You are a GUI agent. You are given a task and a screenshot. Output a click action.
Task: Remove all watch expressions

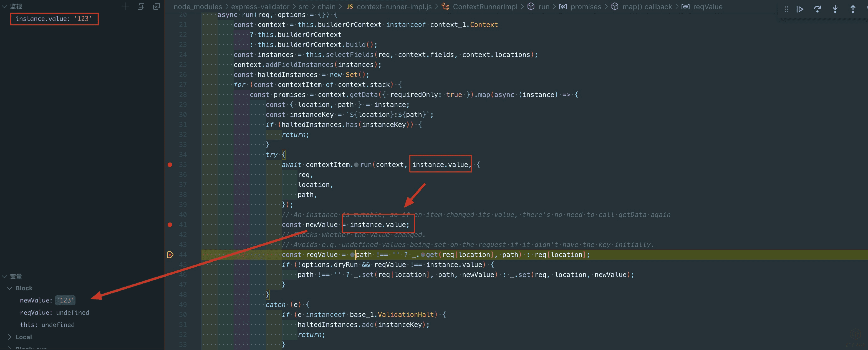(156, 6)
